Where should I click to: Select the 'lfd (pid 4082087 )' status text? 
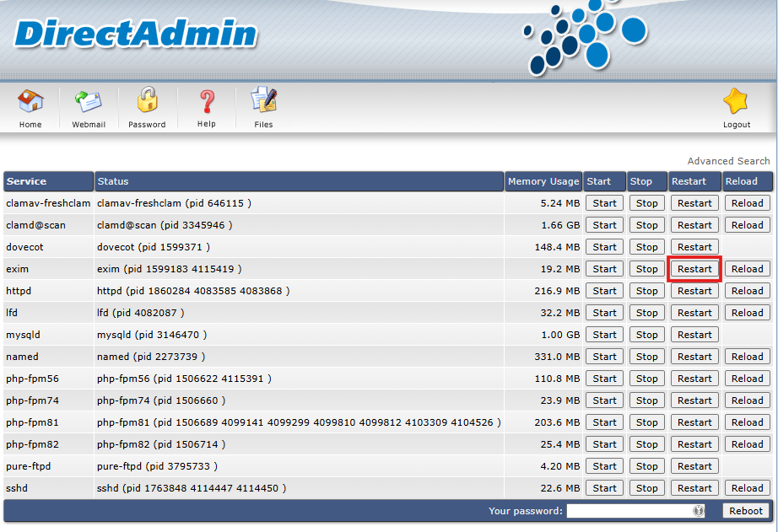click(140, 313)
